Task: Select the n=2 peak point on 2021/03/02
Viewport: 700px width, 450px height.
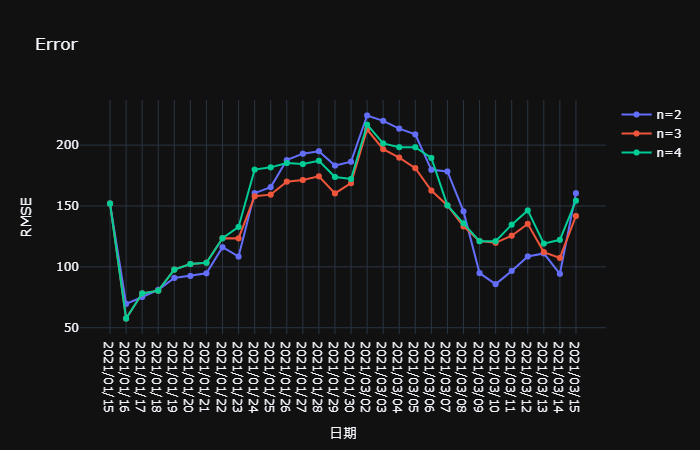Action: (367, 116)
